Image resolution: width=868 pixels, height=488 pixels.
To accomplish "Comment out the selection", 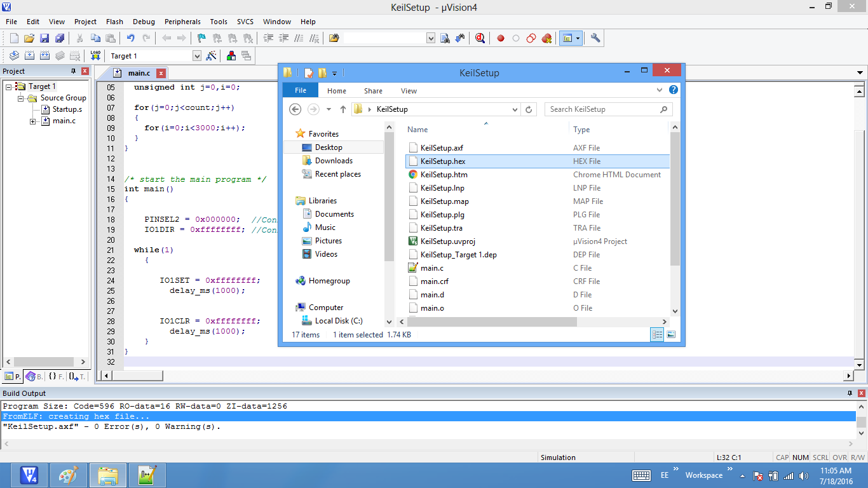I will point(299,38).
